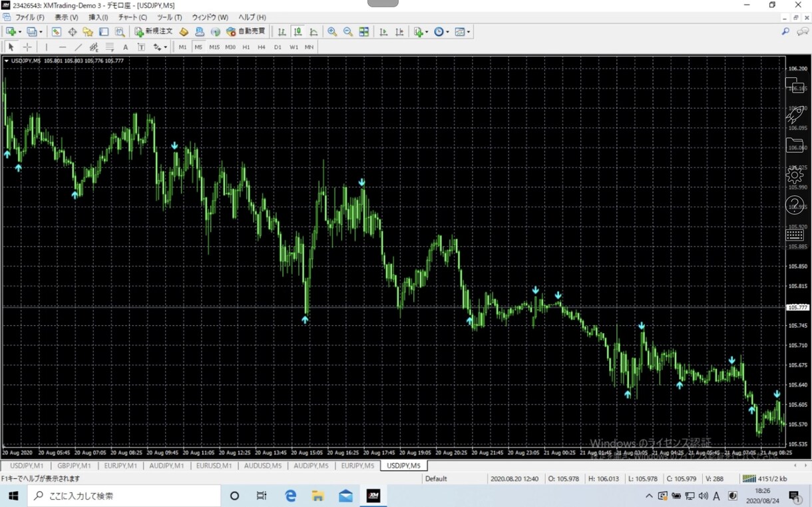Open the Mail app in taskbar
The height and width of the screenshot is (507, 812).
(345, 496)
